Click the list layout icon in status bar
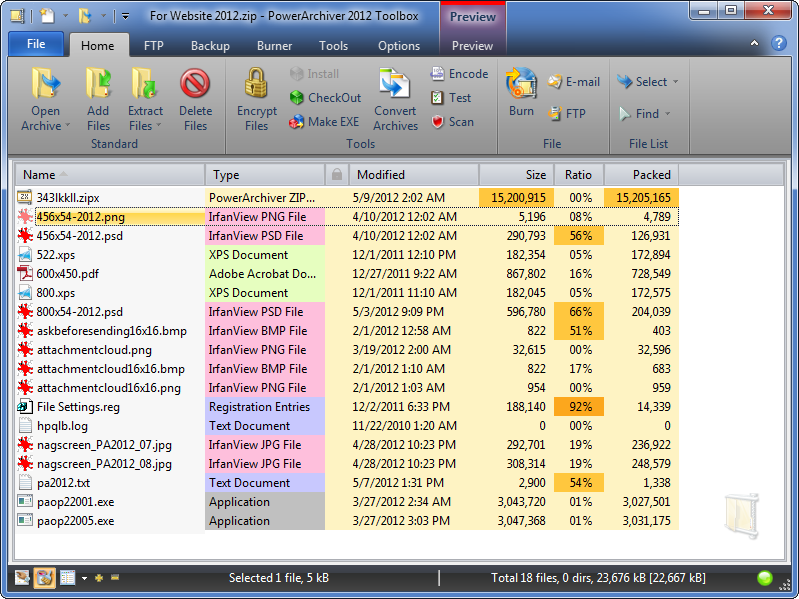799x599 pixels. point(67,578)
